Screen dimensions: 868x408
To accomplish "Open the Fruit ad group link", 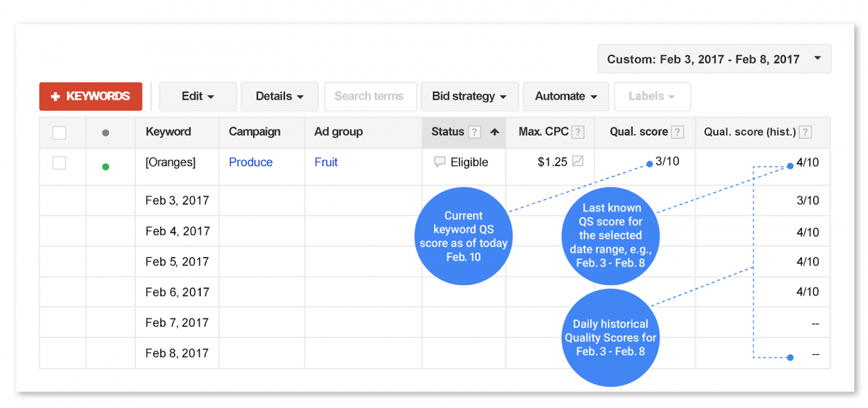I will pos(326,162).
